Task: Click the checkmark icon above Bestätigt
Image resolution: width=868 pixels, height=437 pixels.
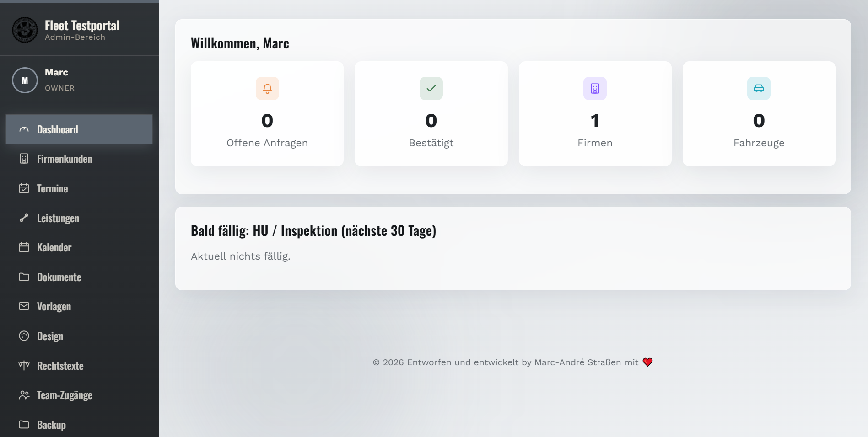Action: tap(431, 88)
